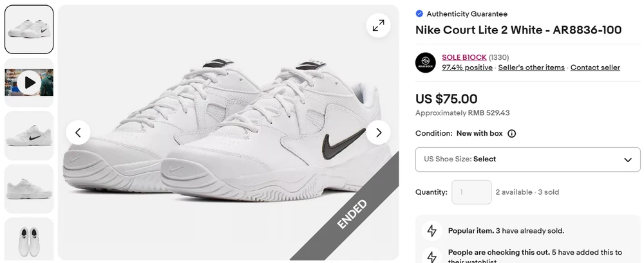Click the SOLE BLOCK seller logo
644x263 pixels.
(426, 62)
